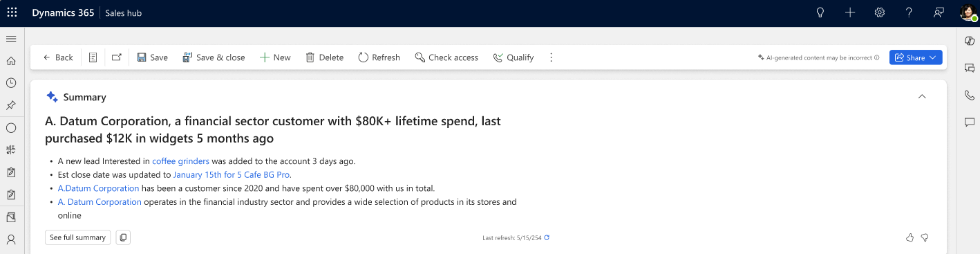980x254 pixels.
Task: Open the help question mark
Action: point(910,12)
